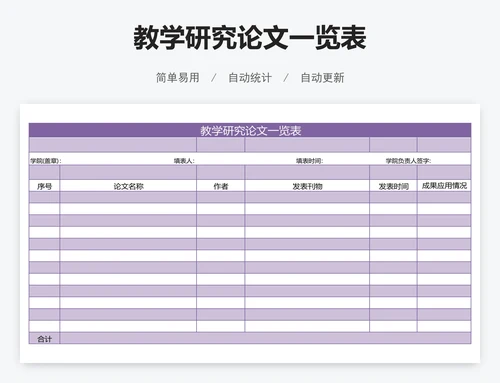Click the 学院负责人签字: label

(408, 161)
